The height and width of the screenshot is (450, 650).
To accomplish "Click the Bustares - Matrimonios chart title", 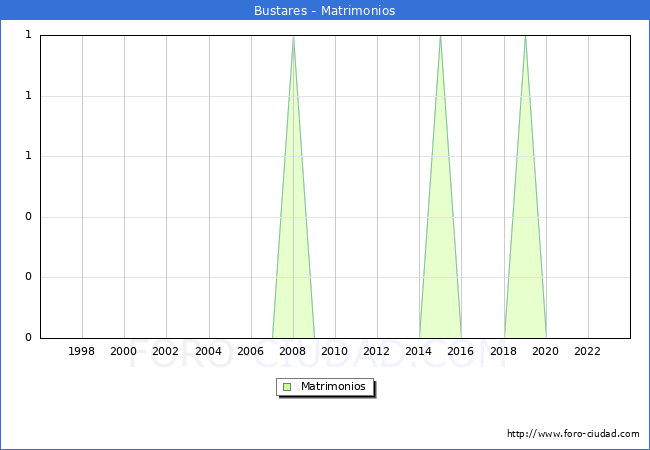I will [x=325, y=11].
